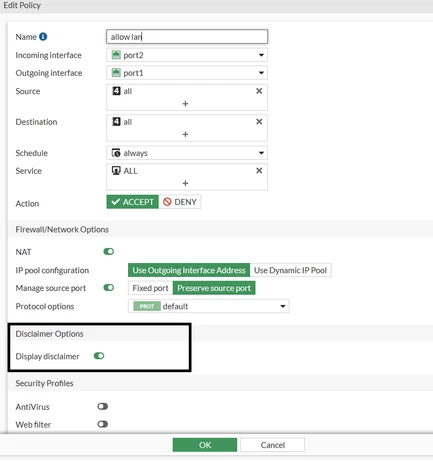Choose Fixed port option
Image resolution: width=433 pixels, height=462 pixels.
[x=150, y=288]
